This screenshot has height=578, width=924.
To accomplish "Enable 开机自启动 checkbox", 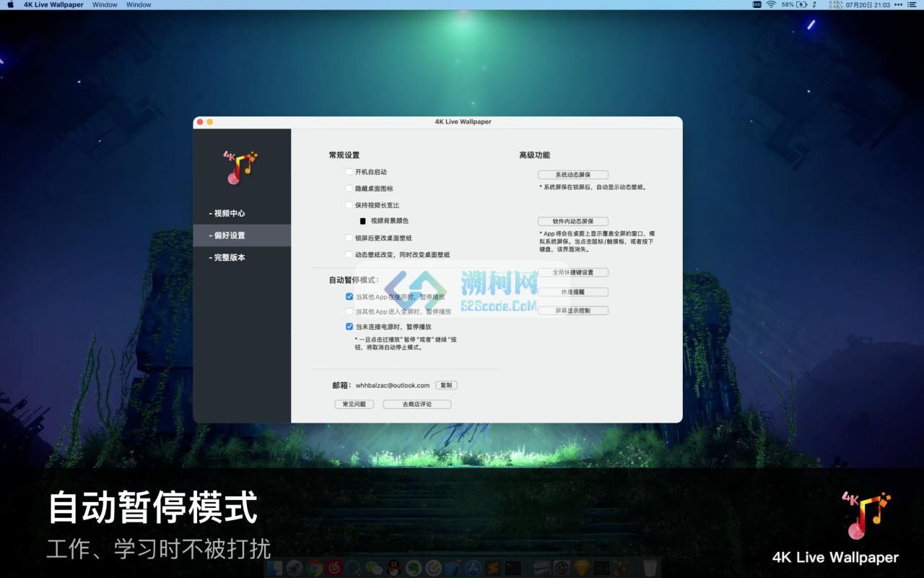I will point(349,172).
